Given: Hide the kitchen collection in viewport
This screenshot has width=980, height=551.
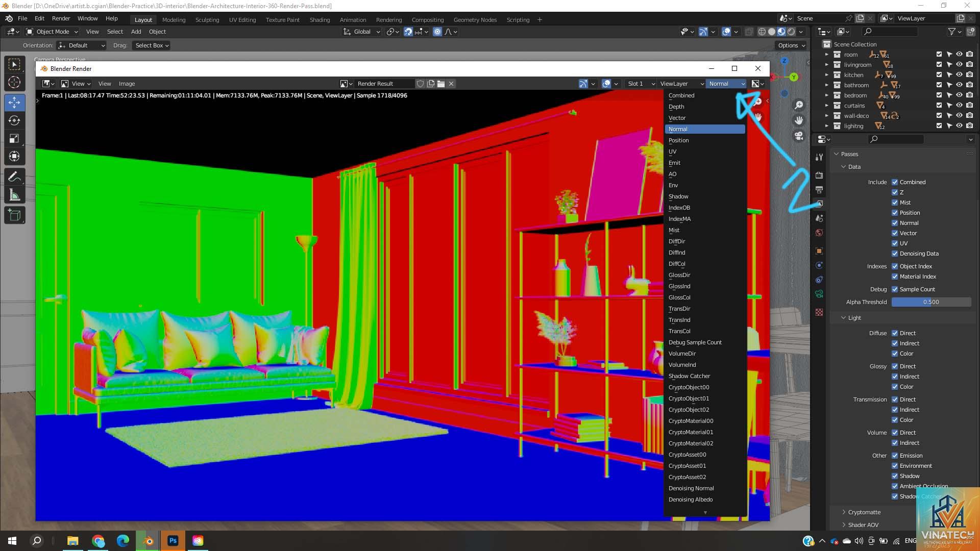Looking at the screenshot, I should click(x=959, y=75).
